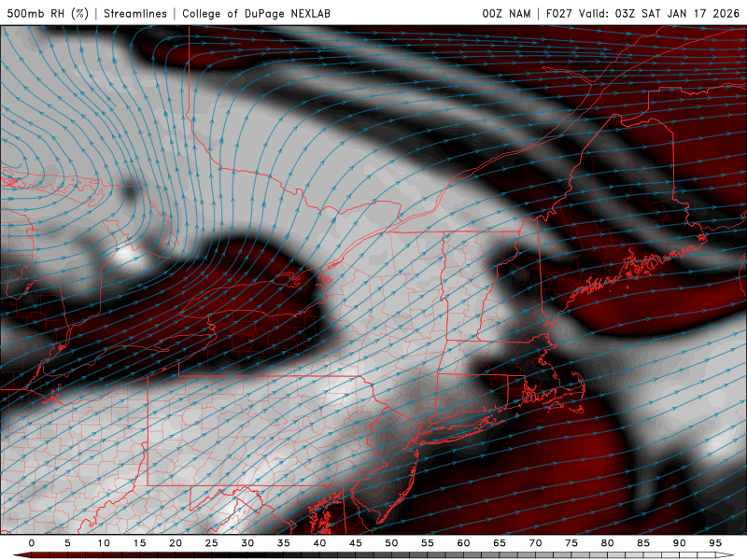This screenshot has height=560, width=747.
Task: Select the colorbar label "55"
Action: (427, 543)
